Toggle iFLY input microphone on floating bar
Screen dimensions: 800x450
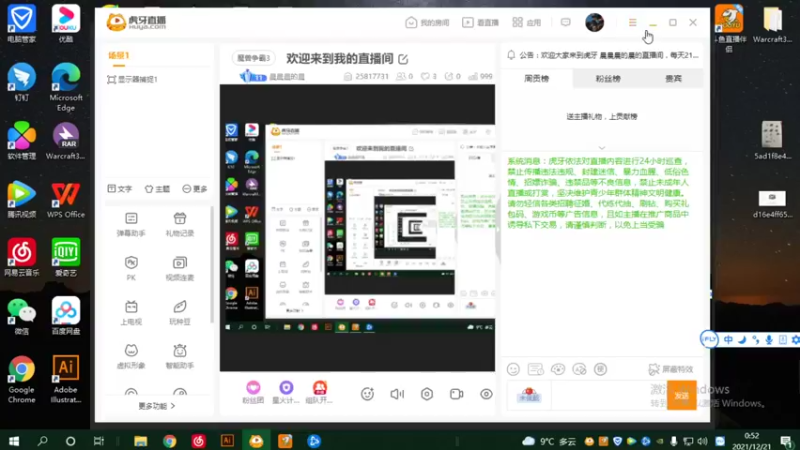point(769,340)
